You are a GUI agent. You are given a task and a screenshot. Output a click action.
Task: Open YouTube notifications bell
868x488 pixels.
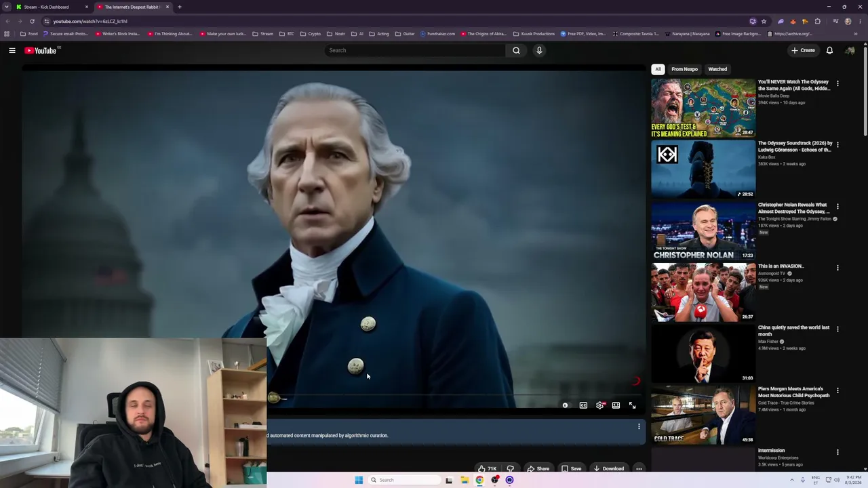click(829, 50)
